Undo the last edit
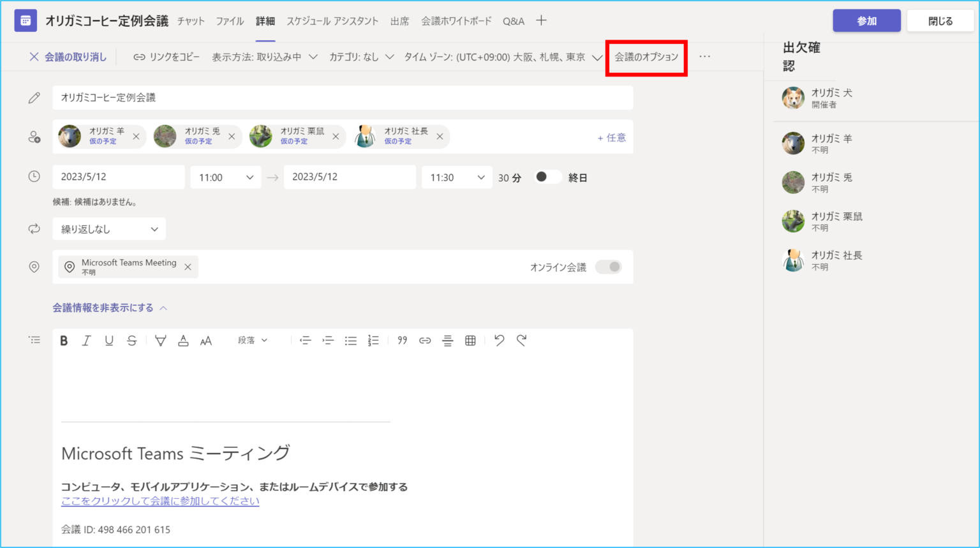 (x=499, y=341)
